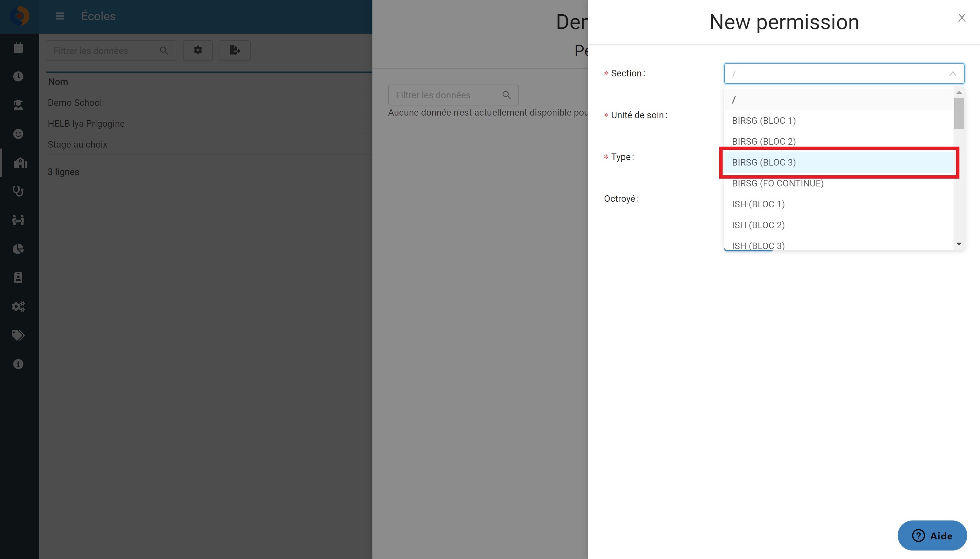Click the '3 lignes' row count

pyautogui.click(x=63, y=172)
